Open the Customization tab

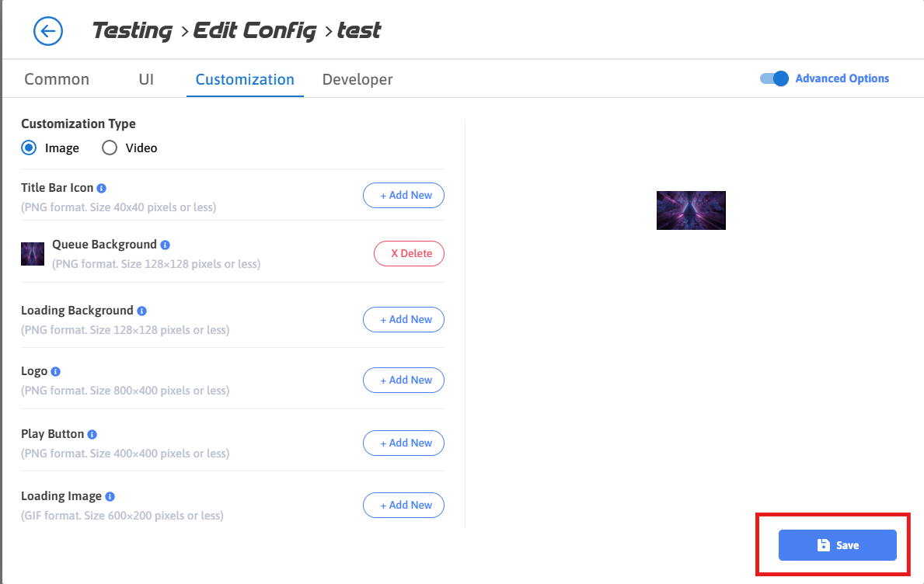click(245, 79)
